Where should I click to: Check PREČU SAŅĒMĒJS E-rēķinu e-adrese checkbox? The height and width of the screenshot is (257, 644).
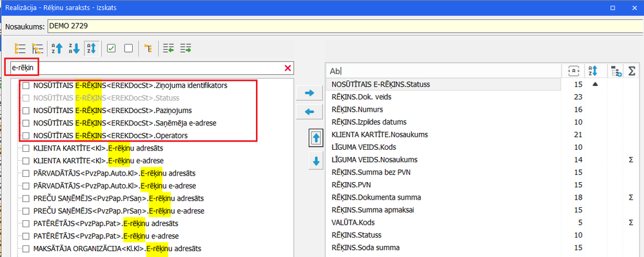point(26,211)
